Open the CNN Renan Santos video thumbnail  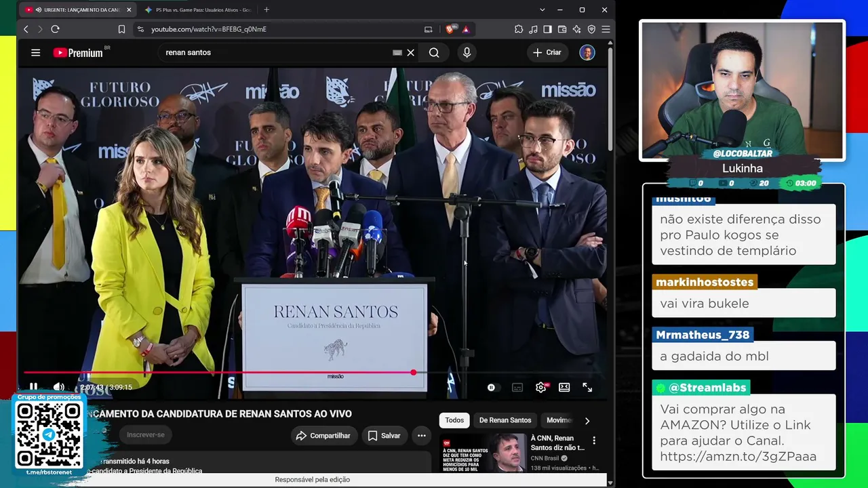[x=484, y=453]
